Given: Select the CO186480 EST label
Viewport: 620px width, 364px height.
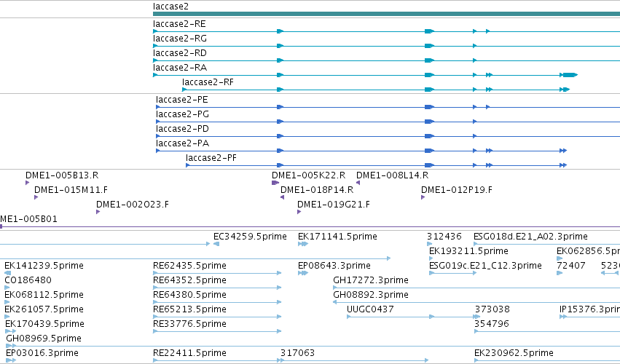Looking at the screenshot, I should point(28,280).
